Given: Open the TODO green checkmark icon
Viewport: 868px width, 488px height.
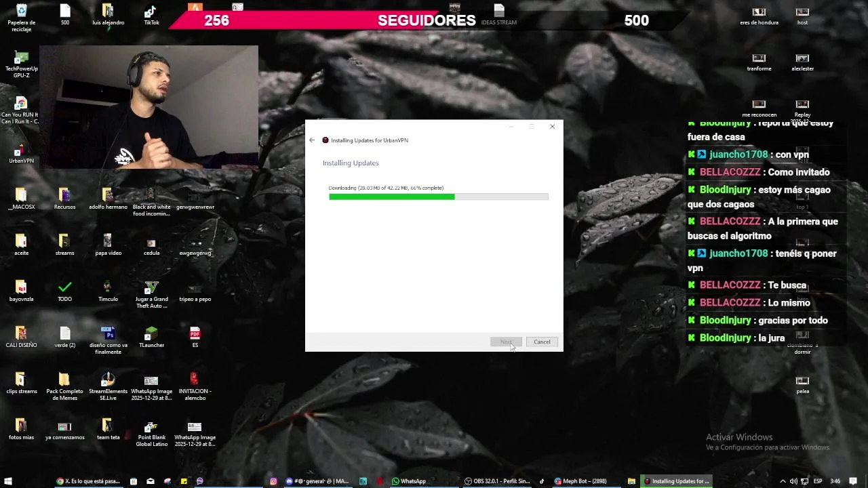Looking at the screenshot, I should click(64, 292).
